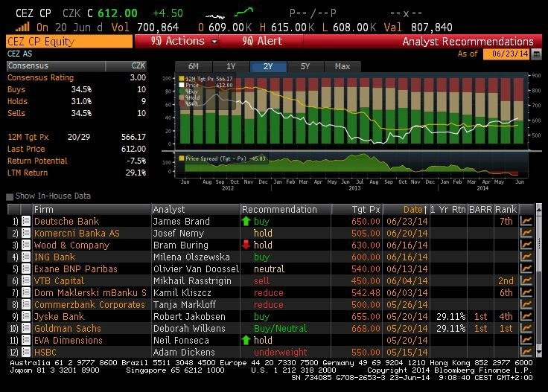This screenshot has height=392, width=548.
Task: Switch chart to the 5Y tab
Action: [x=305, y=66]
